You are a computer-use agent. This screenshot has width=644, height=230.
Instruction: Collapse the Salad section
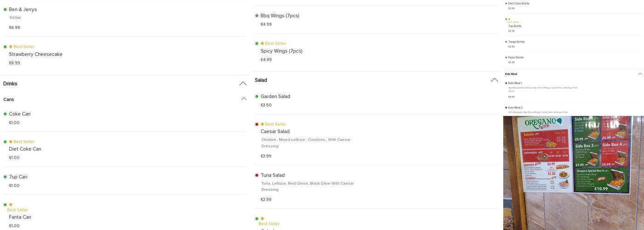coord(494,80)
